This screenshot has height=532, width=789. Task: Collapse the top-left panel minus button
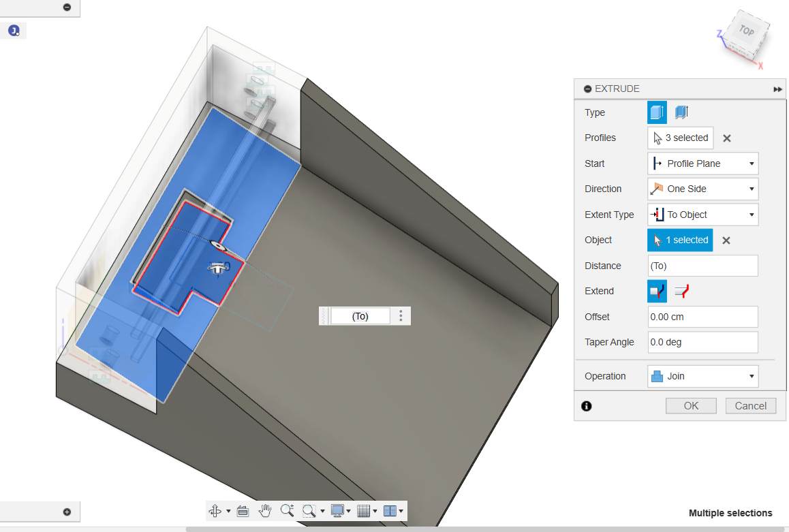click(67, 7)
